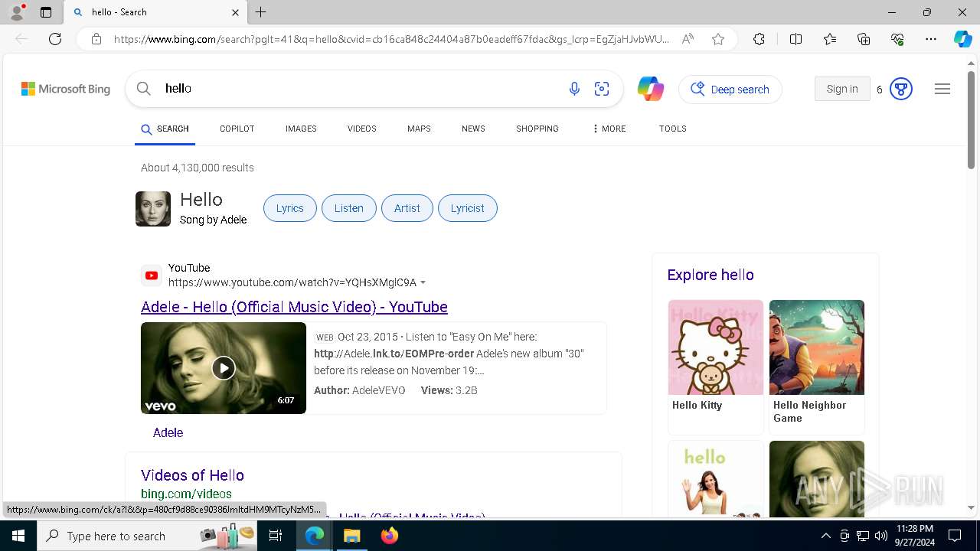Screen dimensions: 980x551
Task: Switch to the IMAGES tab
Action: pos(301,129)
